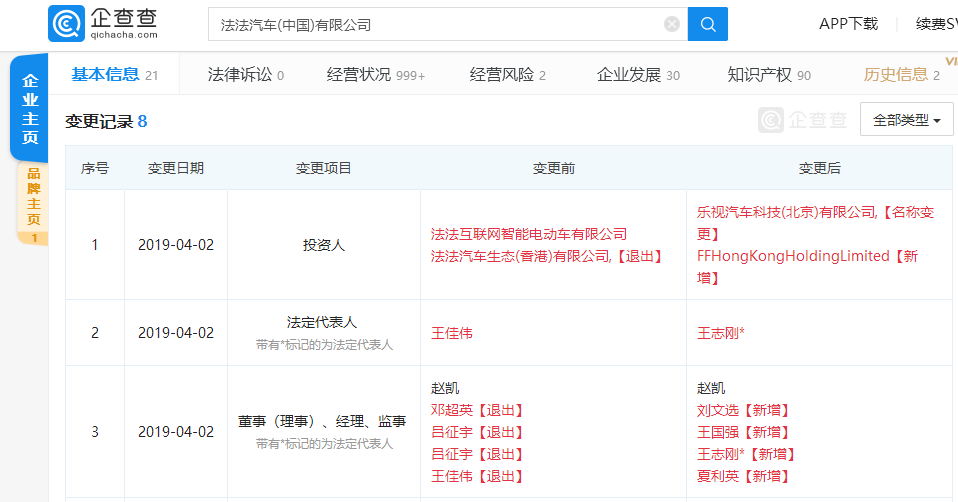958x502 pixels.
Task: Click the blue search magnifier button
Action: pos(708,24)
